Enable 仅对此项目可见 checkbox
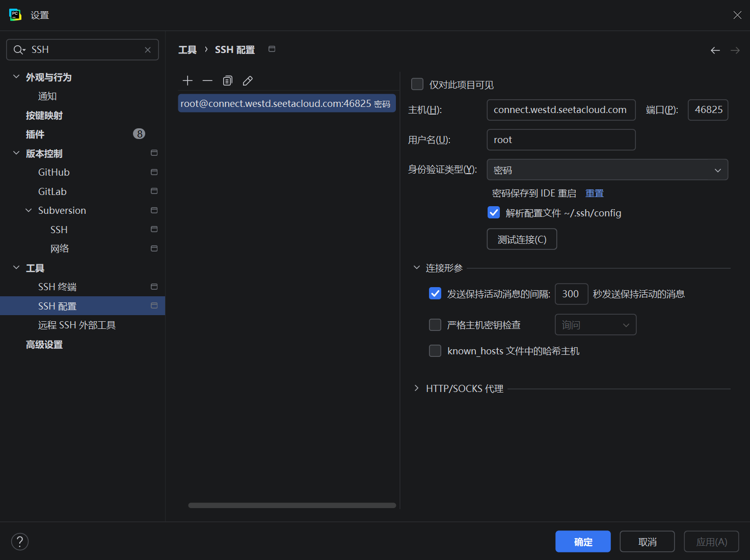 [417, 84]
